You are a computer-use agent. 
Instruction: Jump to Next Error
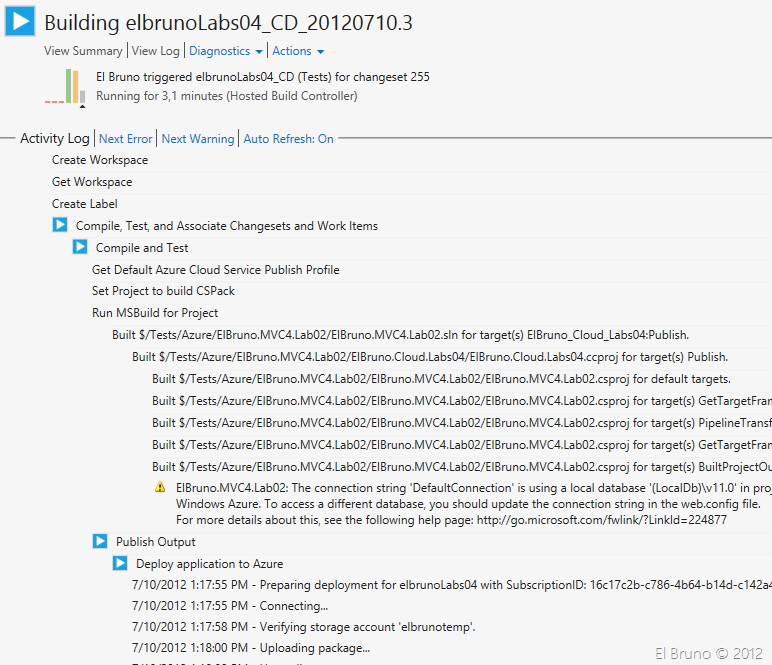[126, 139]
